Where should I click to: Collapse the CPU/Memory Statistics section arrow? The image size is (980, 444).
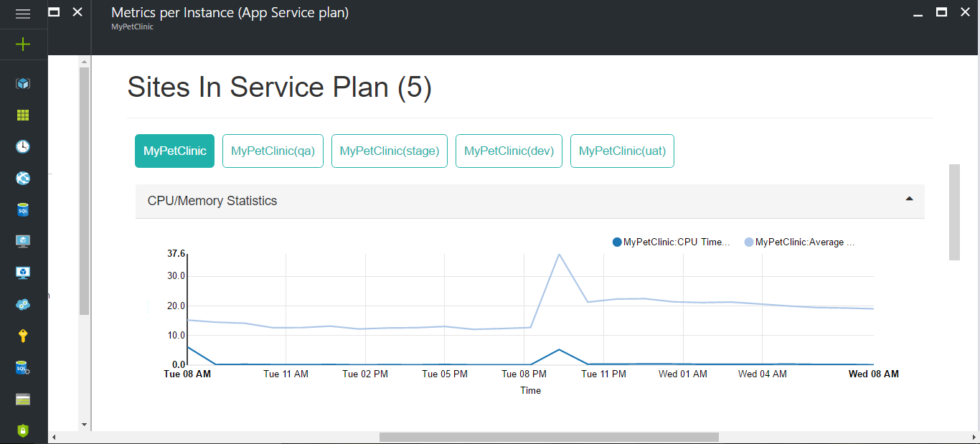pos(909,199)
